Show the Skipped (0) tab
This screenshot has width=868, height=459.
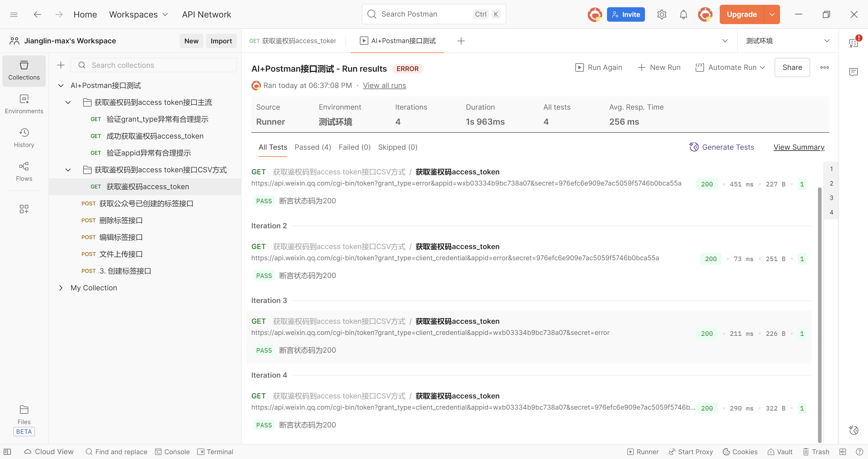pyautogui.click(x=398, y=147)
